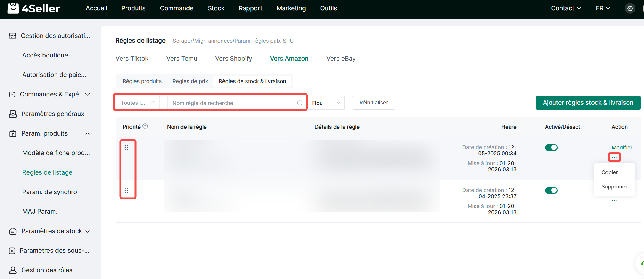
Task: Choose Copier from the action menu
Action: pos(610,172)
